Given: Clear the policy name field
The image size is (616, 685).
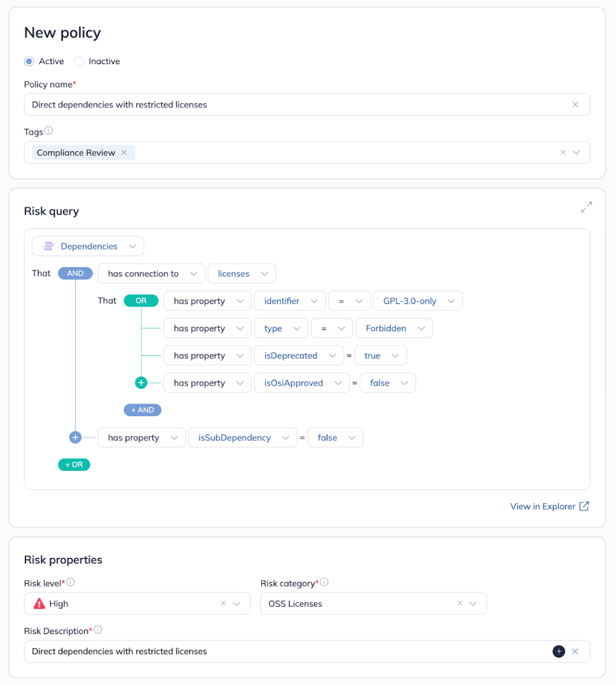Looking at the screenshot, I should pos(575,104).
